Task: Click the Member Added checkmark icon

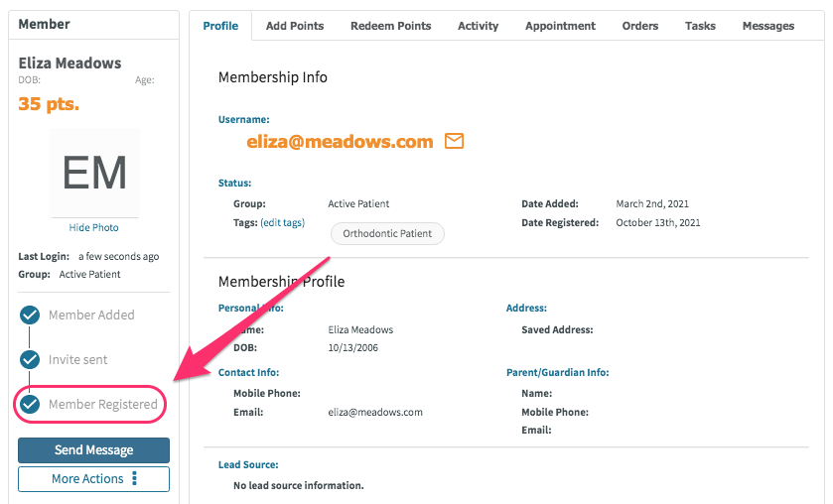Action: [30, 315]
